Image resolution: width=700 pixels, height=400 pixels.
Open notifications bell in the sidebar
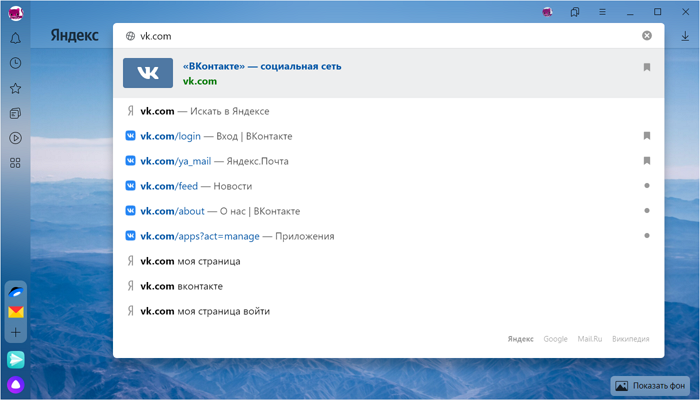click(x=15, y=38)
